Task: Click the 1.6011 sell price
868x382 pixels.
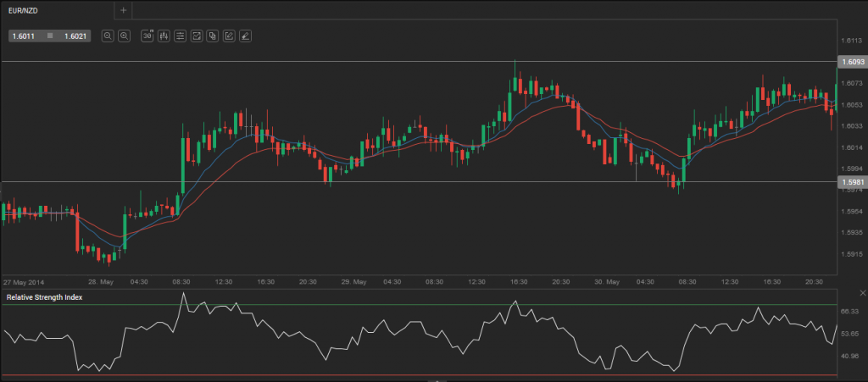Action: tap(23, 36)
